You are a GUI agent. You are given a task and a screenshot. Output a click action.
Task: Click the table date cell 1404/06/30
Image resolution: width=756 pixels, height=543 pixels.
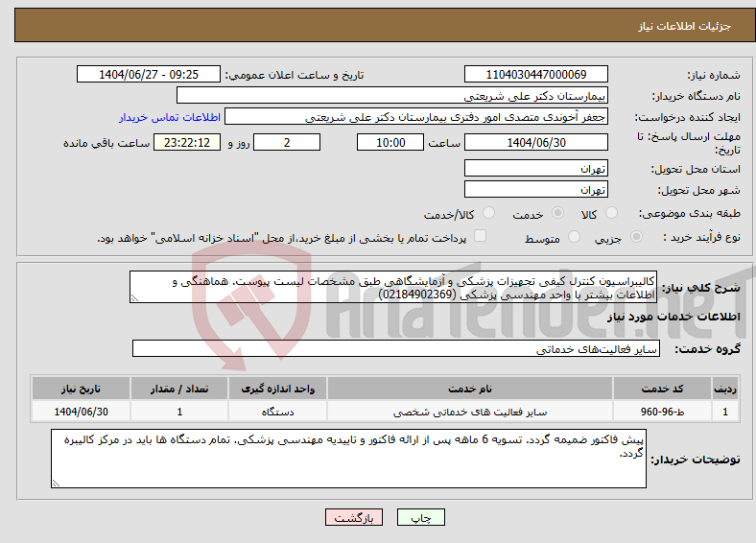(x=81, y=412)
